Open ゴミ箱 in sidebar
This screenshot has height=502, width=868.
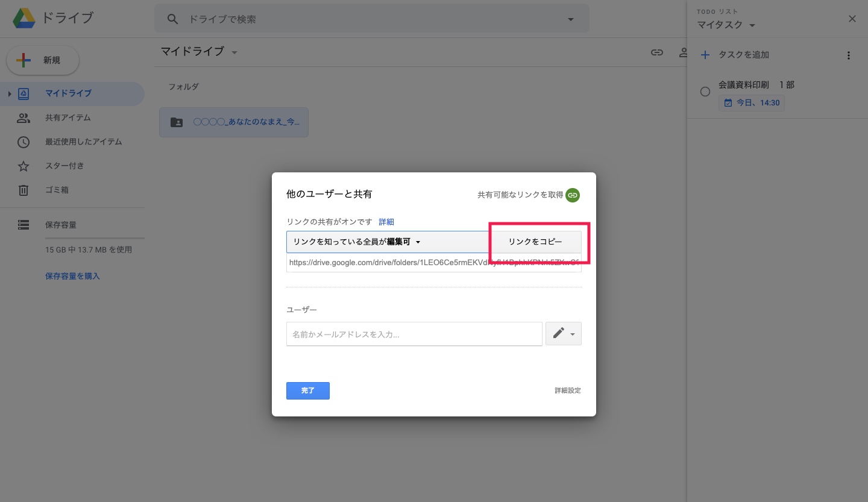coord(72,190)
